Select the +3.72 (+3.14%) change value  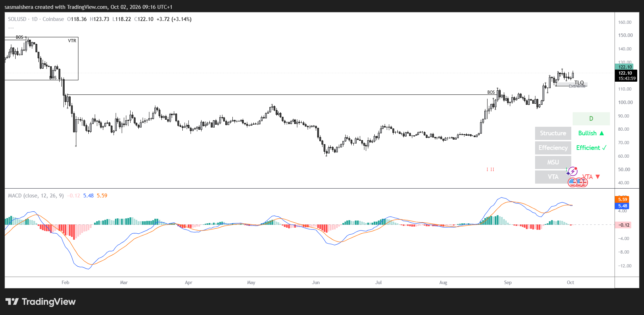pos(174,19)
